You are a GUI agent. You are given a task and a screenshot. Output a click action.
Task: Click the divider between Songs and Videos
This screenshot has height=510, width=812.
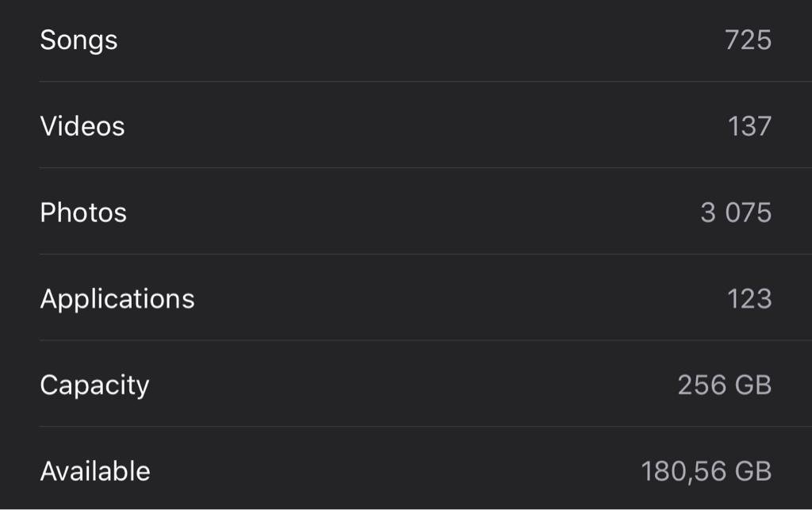426,81
